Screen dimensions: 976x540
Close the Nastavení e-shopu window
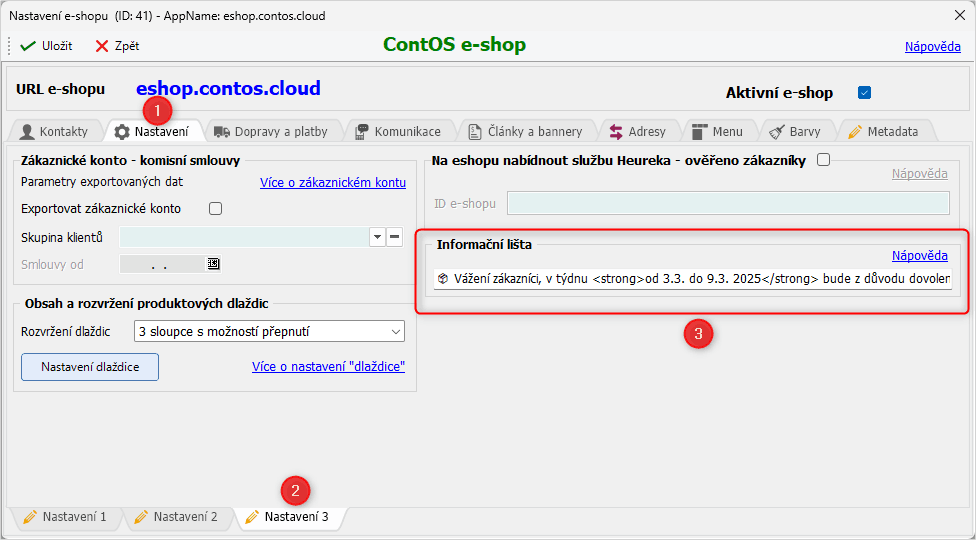[959, 16]
